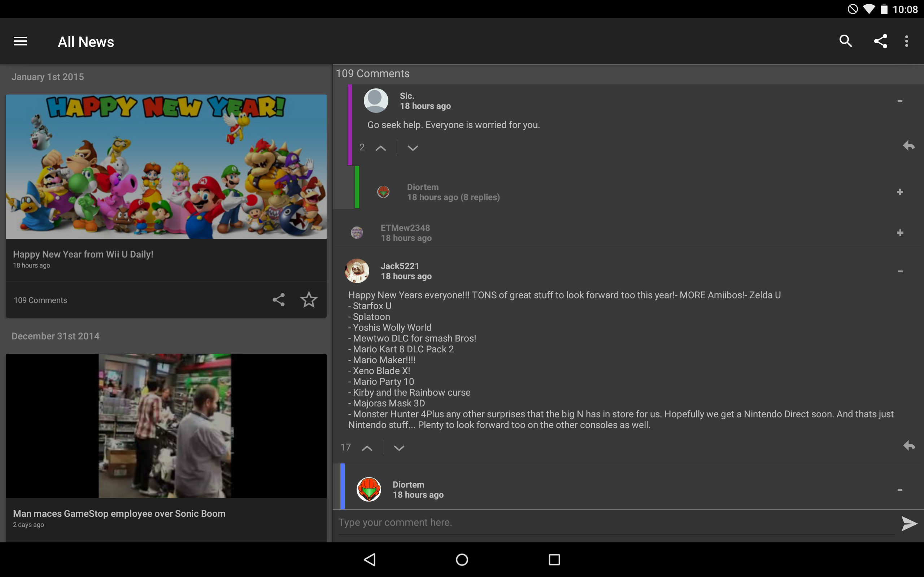Tap the share icon in top bar

pos(880,41)
